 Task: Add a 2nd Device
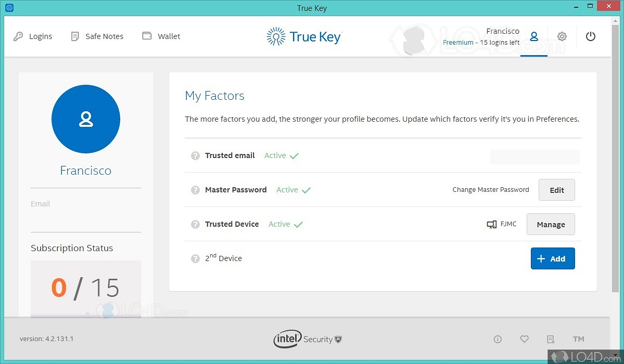(x=553, y=258)
